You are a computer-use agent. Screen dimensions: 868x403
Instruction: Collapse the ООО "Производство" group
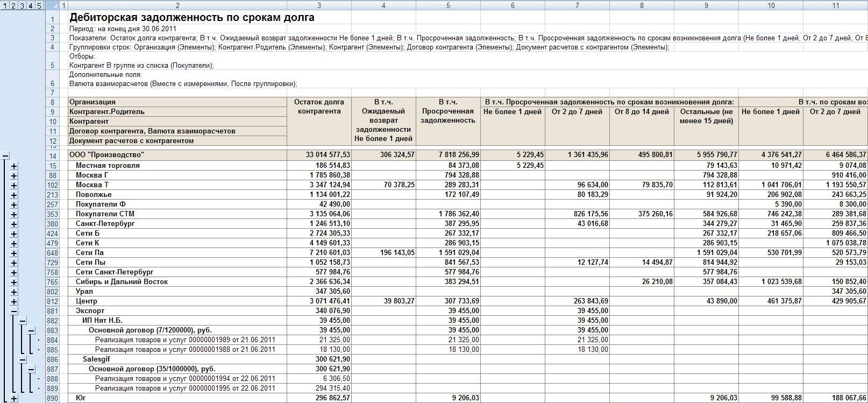tap(5, 155)
